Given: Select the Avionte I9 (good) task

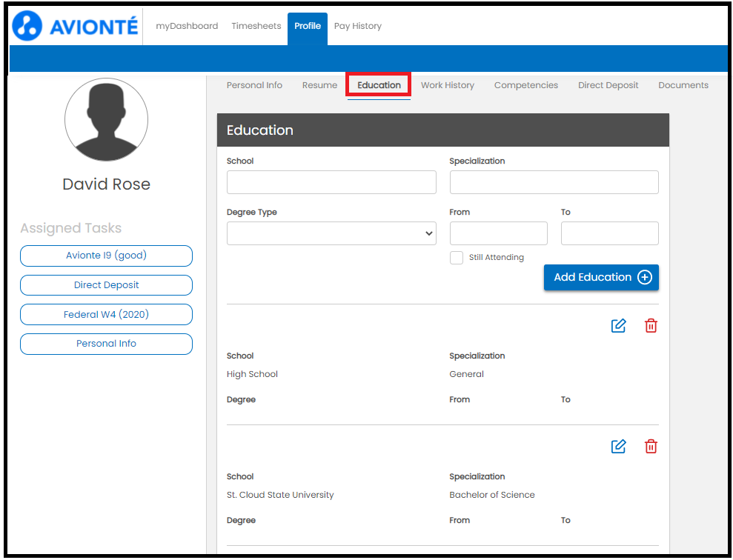Looking at the screenshot, I should (x=106, y=256).
